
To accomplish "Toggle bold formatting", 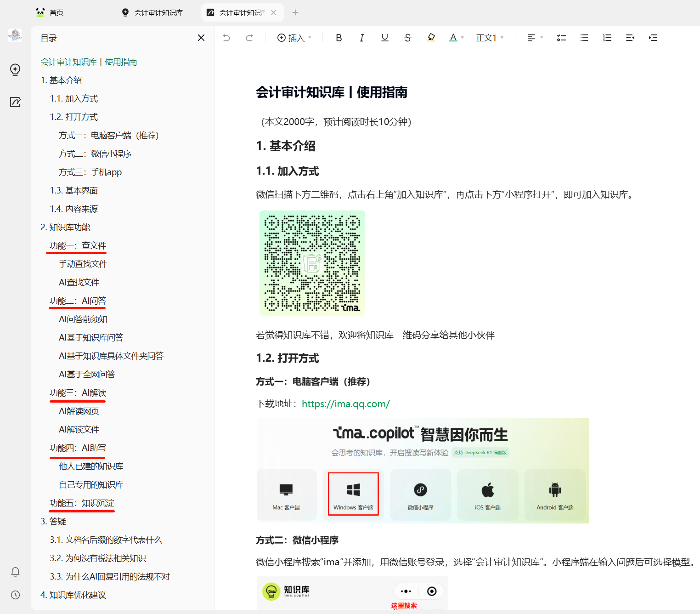I will [339, 38].
